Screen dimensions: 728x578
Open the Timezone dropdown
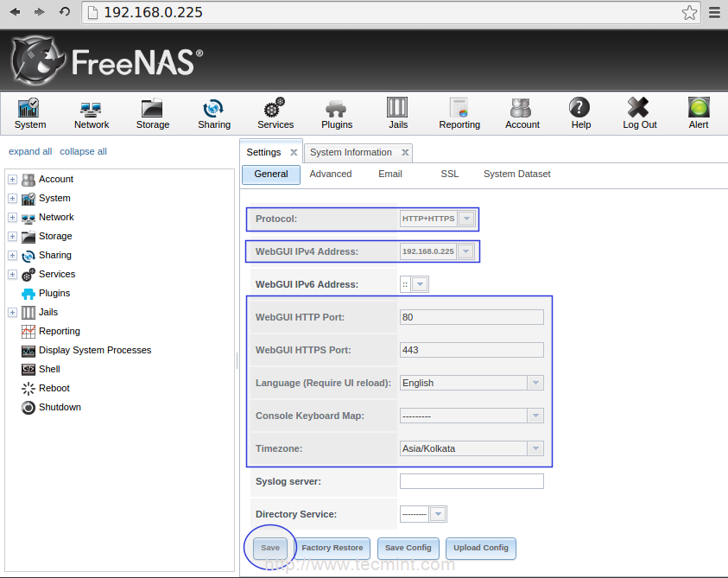pyautogui.click(x=535, y=448)
